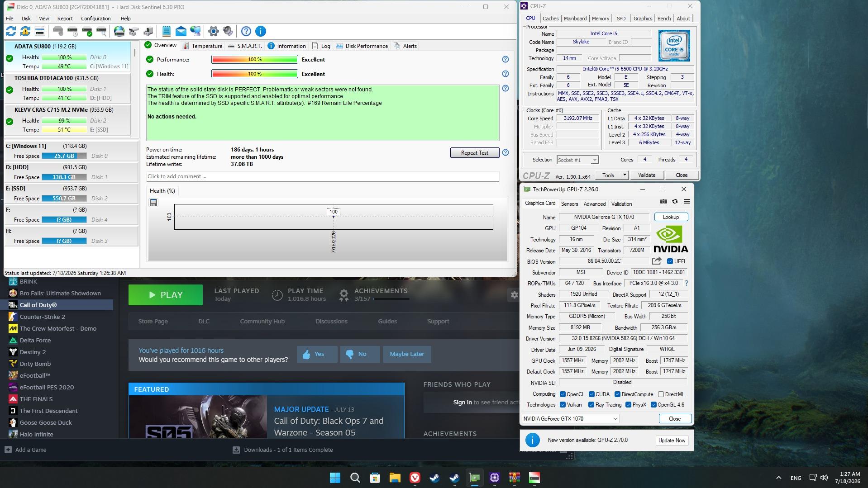Open the Windows Start menu

(335, 478)
